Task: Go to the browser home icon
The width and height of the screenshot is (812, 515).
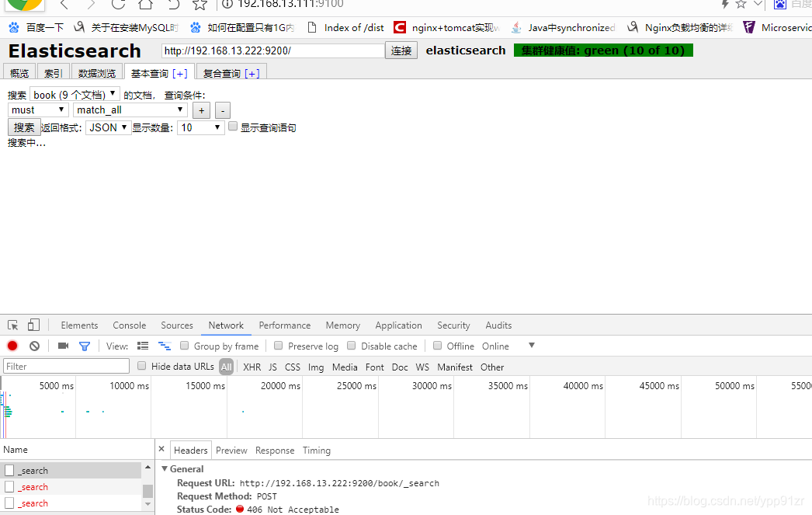Action: (x=145, y=4)
